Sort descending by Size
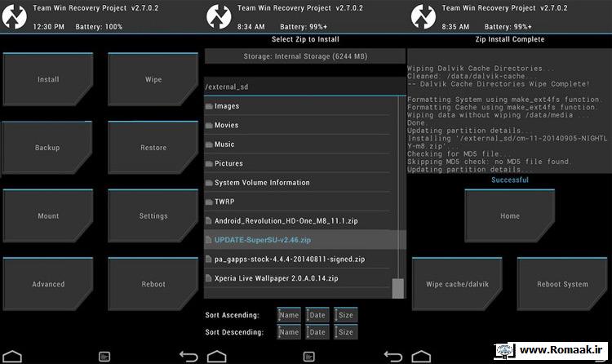 tap(345, 332)
